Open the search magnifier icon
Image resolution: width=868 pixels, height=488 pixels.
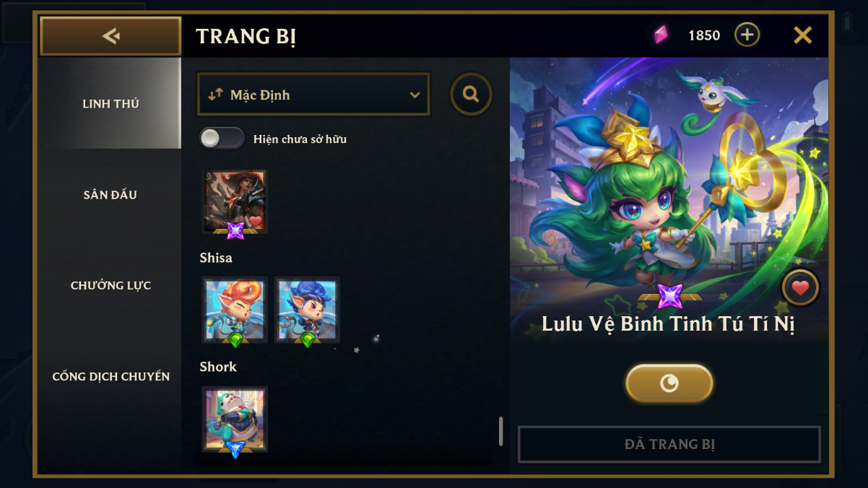472,94
